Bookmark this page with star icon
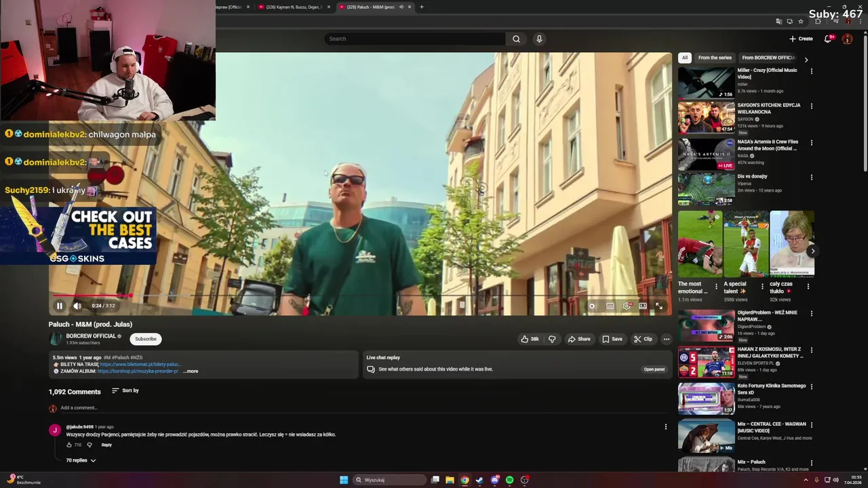868x488 pixels. (x=801, y=22)
